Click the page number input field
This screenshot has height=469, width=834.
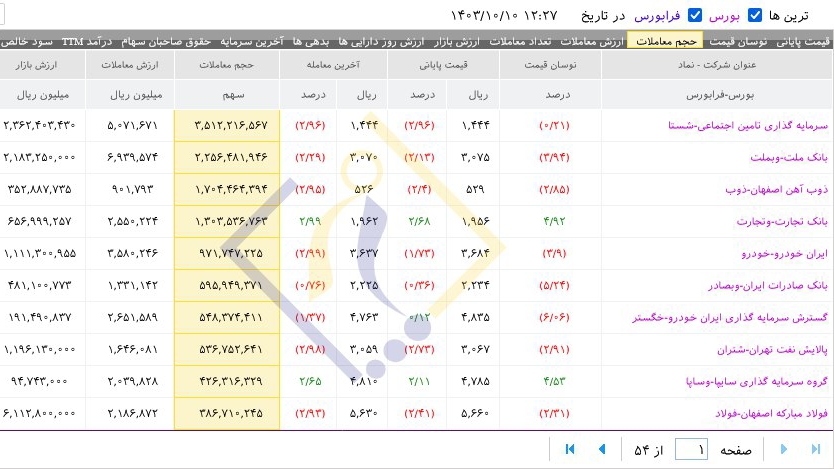click(691, 449)
